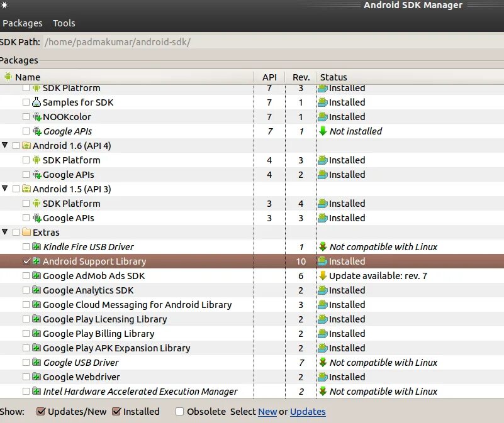Check the Android 1.5 (API 3) group checkbox

tap(16, 189)
